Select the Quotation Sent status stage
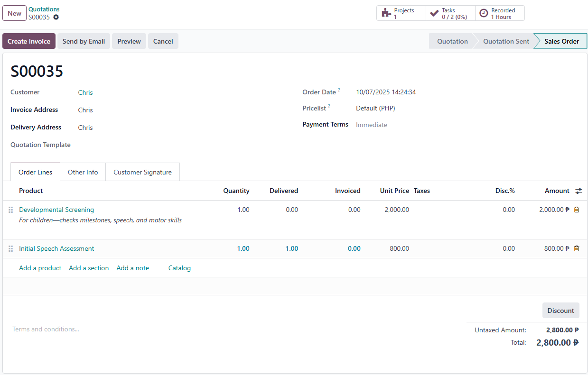Viewport: 588px width, 375px height. click(x=506, y=41)
